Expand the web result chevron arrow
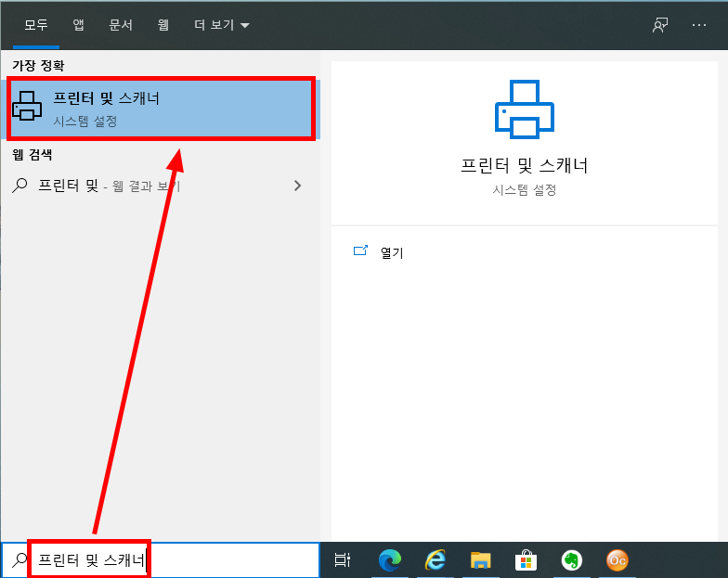Viewport: 728px width, 578px height. click(x=297, y=186)
